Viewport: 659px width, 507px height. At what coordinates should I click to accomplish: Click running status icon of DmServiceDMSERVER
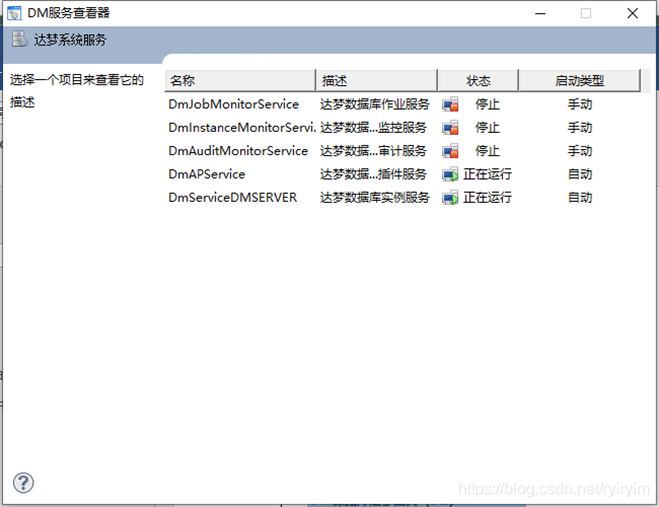[x=450, y=197]
